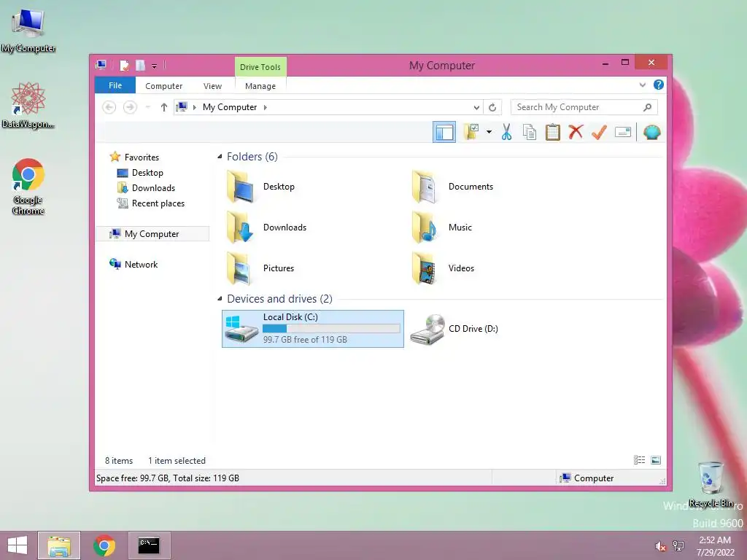Open the address bar history dropdown
The image size is (747, 560).
476,107
